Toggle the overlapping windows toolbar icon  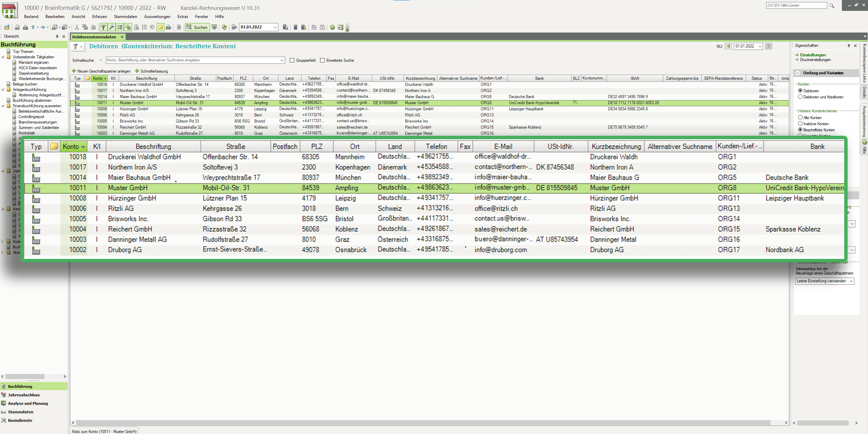tap(128, 27)
